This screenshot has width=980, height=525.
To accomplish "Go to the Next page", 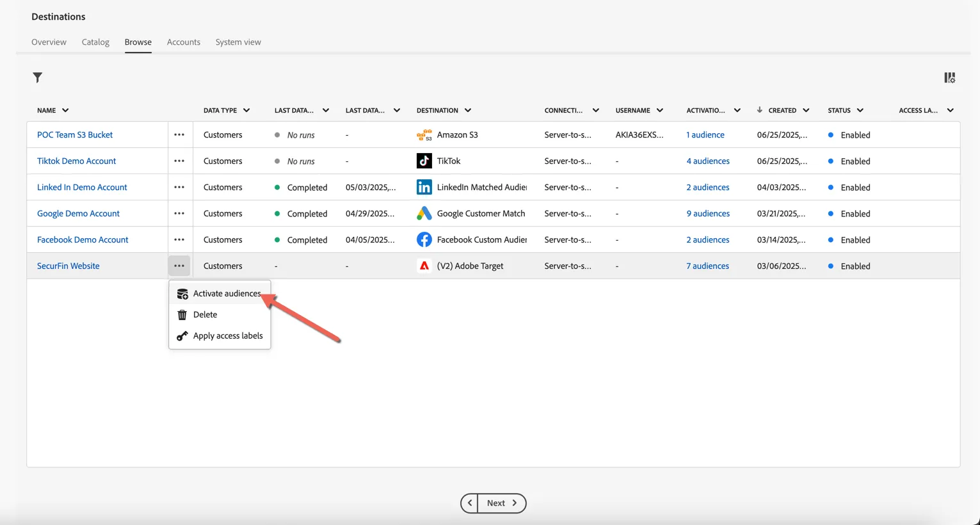I will [x=502, y=503].
